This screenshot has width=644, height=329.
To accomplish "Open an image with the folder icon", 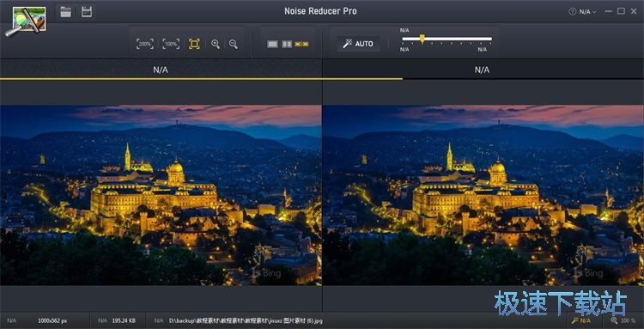I will [x=65, y=12].
